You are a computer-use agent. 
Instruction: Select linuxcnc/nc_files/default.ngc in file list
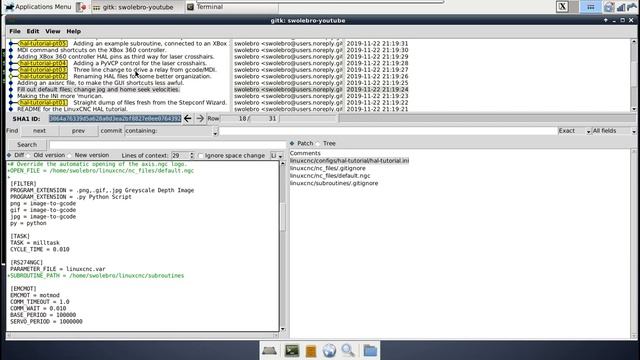330,176
